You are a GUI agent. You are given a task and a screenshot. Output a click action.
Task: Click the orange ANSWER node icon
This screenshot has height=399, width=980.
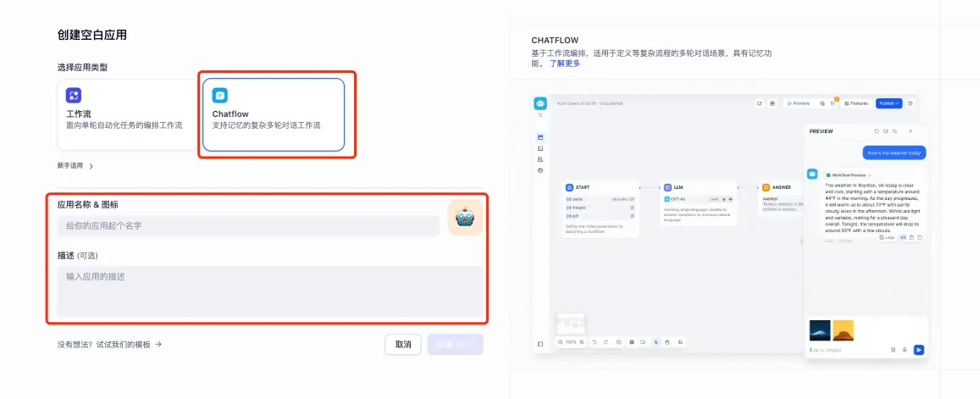click(x=766, y=187)
